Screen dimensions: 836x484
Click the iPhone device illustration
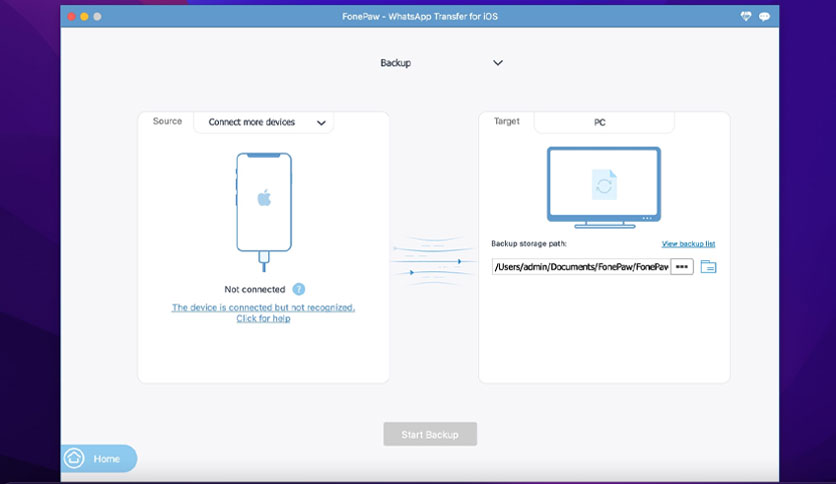coord(264,212)
